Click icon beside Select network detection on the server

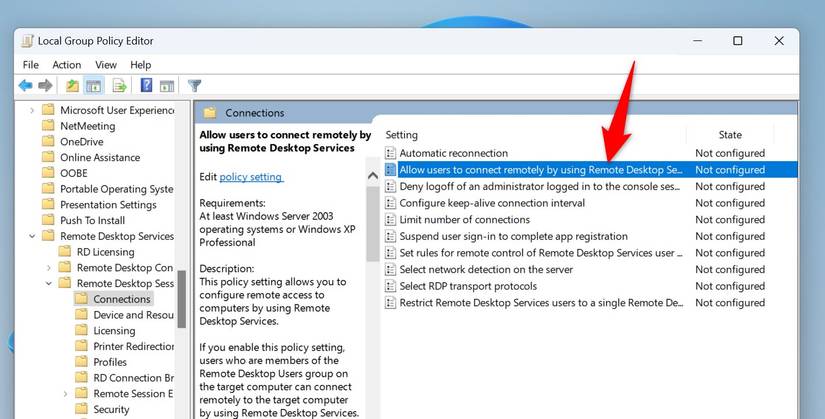(x=390, y=270)
